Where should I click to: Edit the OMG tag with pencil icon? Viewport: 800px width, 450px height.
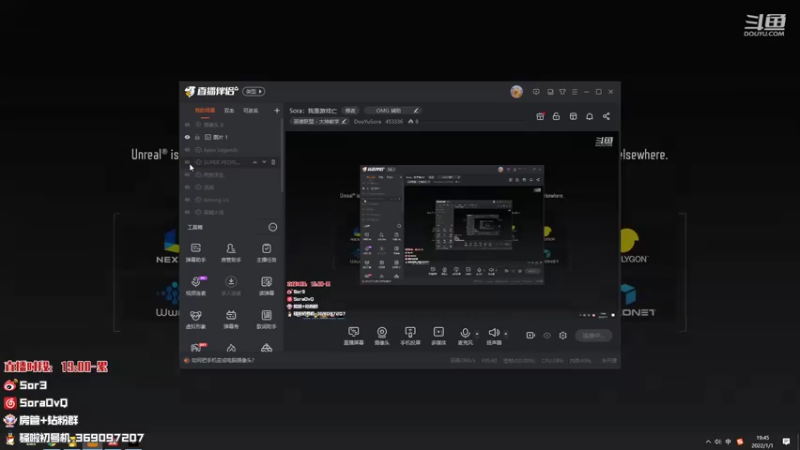(x=416, y=110)
